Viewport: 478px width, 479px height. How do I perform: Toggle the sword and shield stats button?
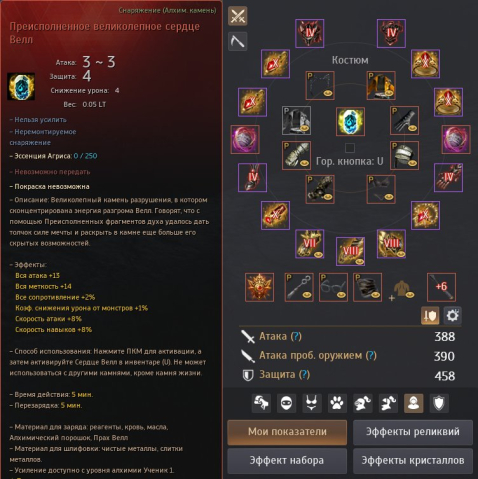[x=430, y=315]
